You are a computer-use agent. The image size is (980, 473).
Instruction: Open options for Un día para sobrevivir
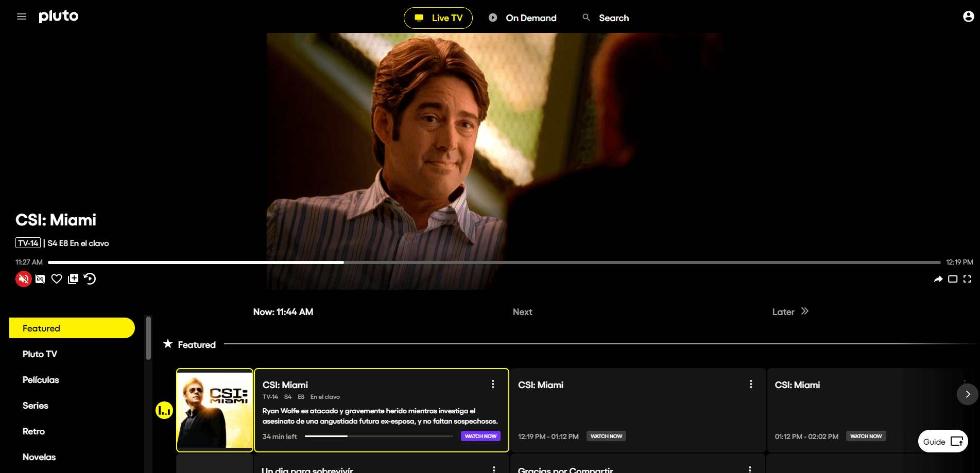click(x=494, y=469)
